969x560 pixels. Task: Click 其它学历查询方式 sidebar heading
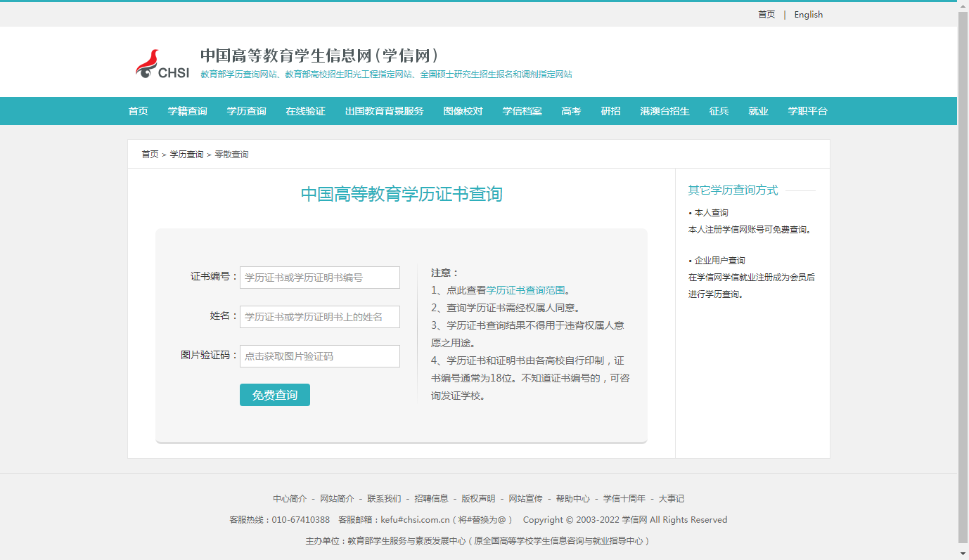pos(733,190)
